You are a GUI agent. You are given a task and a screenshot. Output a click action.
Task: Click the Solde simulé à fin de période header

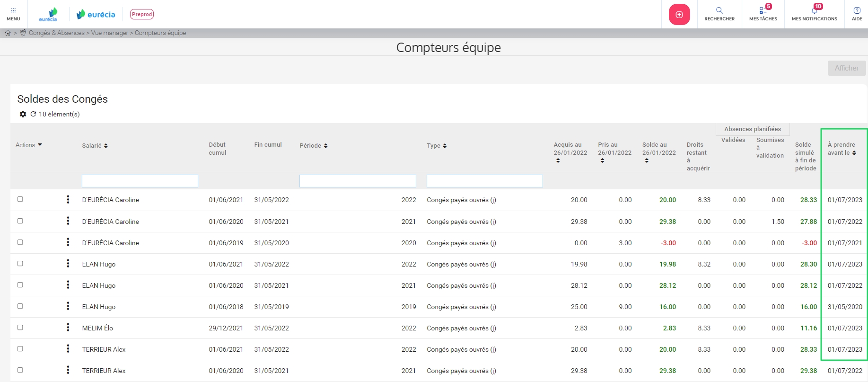[806, 156]
